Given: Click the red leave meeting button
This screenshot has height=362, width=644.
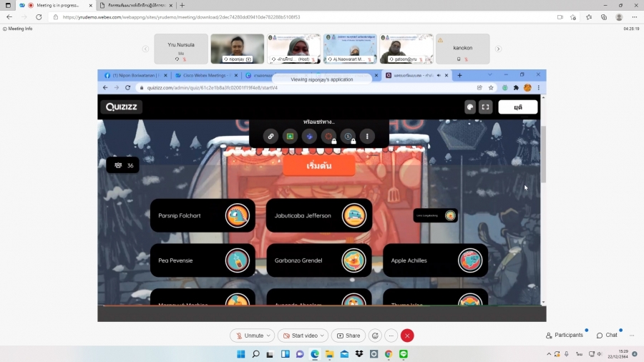Looking at the screenshot, I should coord(407,336).
